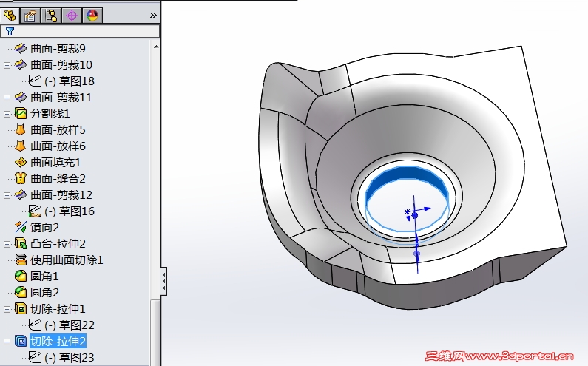Collapse the 切除-拉伸1 feature node
Screen dimensions: 588x366
7,309
